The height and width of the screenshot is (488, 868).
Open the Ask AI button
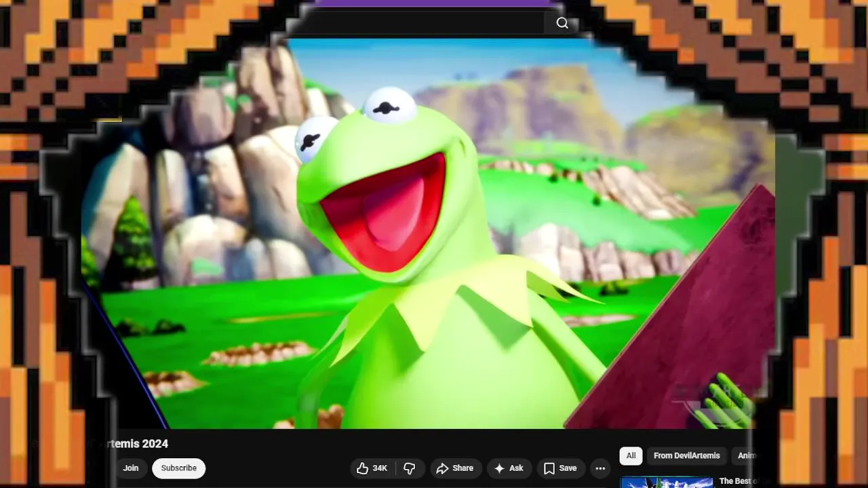click(x=509, y=468)
